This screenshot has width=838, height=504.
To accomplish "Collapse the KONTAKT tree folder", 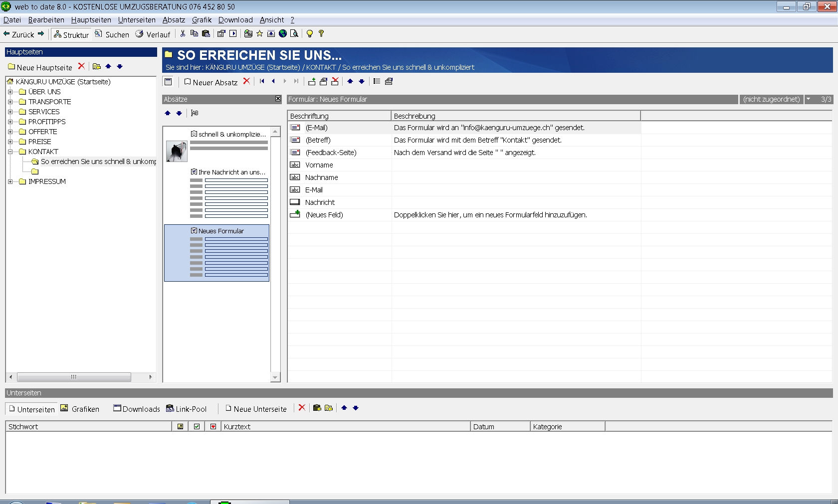I will point(10,152).
